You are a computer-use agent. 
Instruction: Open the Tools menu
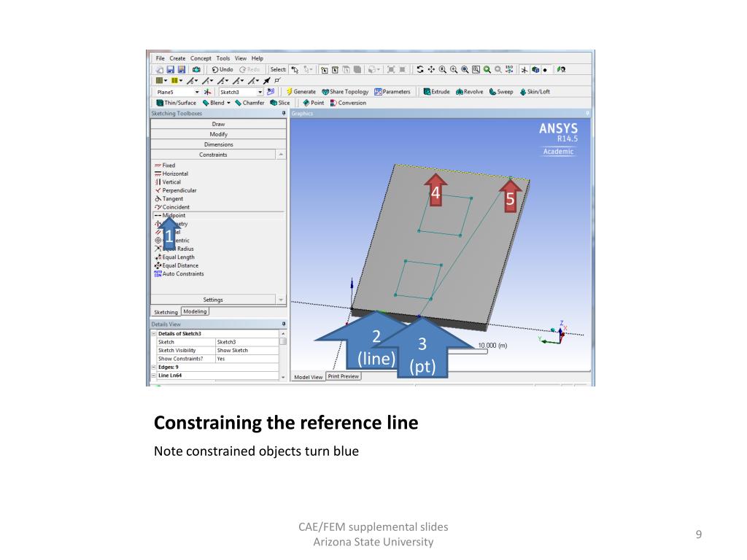[223, 58]
